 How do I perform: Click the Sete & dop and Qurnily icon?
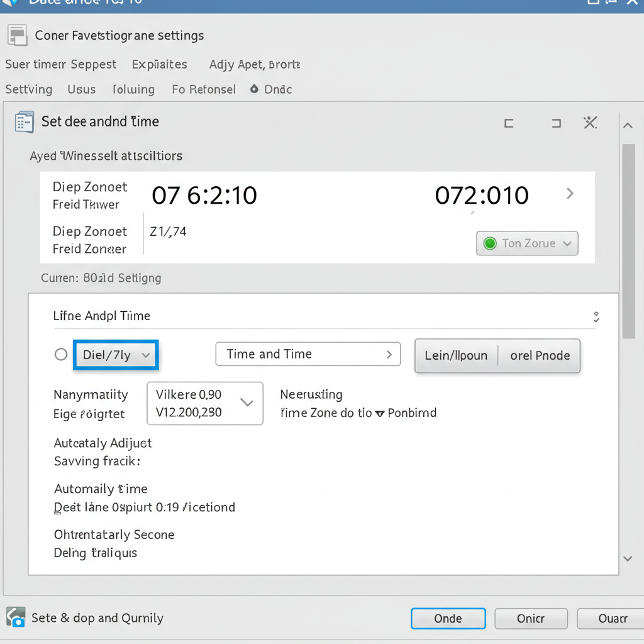pos(16,618)
